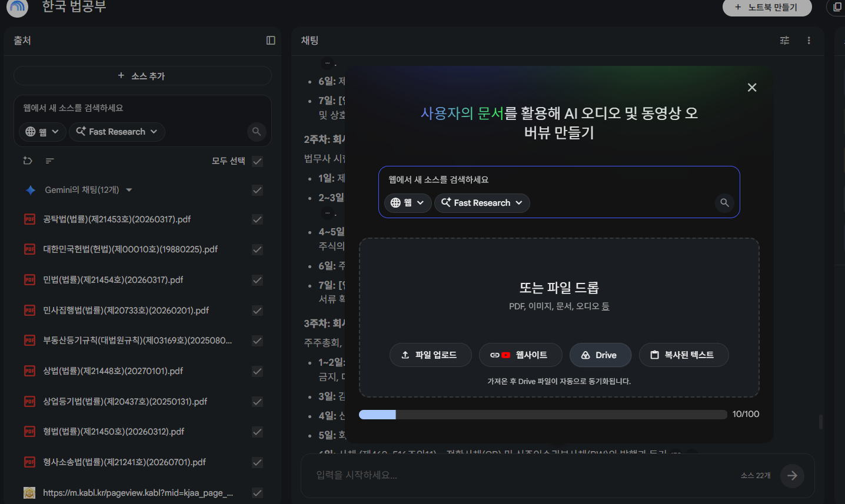Uncheck 상업등기법 pdf source
845x504 pixels.
click(257, 402)
